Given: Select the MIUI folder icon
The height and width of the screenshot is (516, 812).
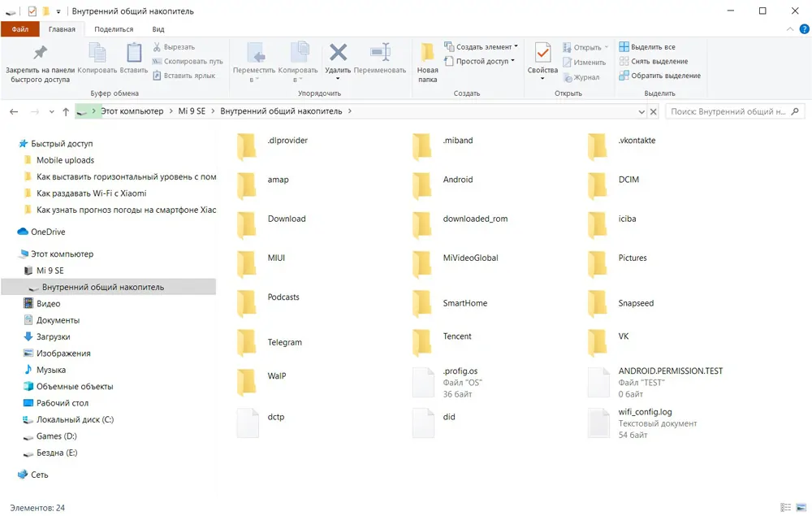Looking at the screenshot, I should 247,264.
